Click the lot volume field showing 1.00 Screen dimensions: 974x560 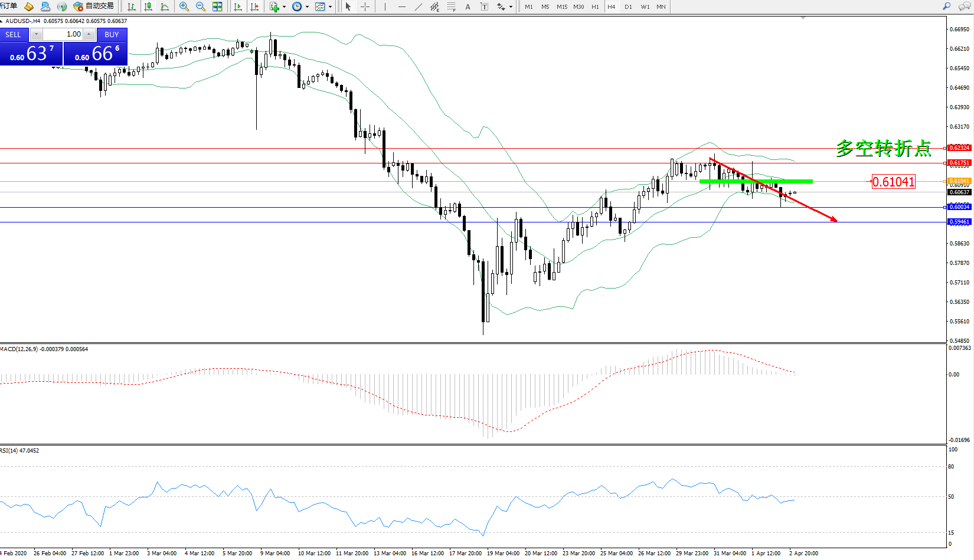click(64, 34)
